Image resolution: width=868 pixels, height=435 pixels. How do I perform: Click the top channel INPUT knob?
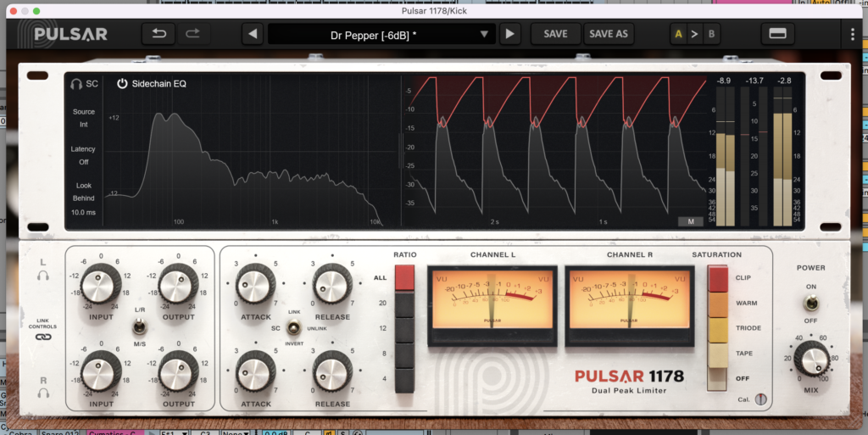tap(101, 283)
